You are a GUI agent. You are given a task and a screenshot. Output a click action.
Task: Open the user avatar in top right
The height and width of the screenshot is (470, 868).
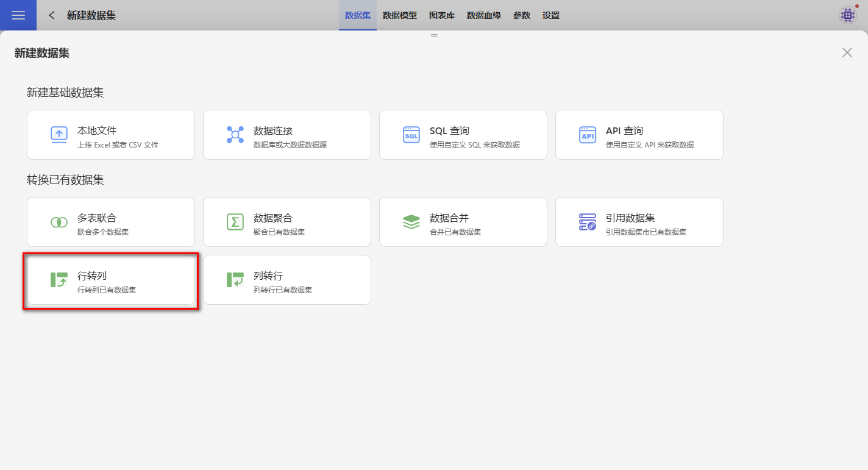[x=848, y=15]
